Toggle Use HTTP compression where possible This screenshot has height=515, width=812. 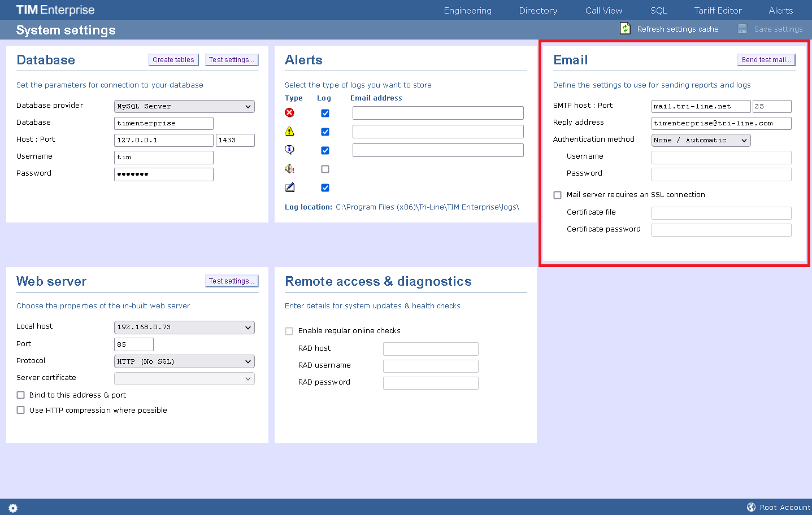point(20,410)
